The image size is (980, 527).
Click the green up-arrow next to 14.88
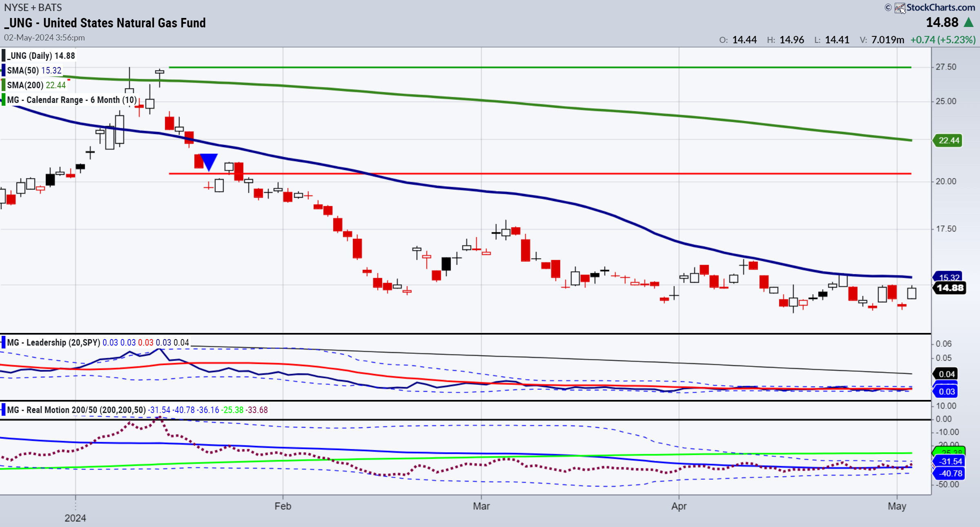(969, 22)
